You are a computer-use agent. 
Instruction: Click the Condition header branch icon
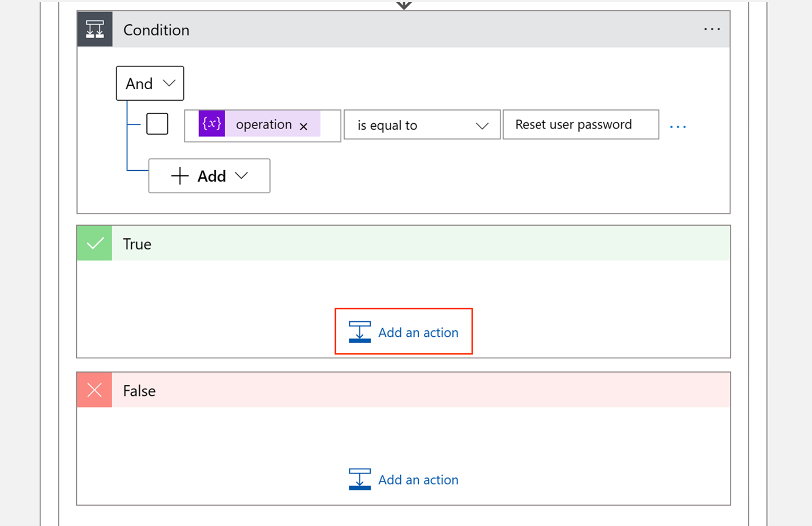95,30
